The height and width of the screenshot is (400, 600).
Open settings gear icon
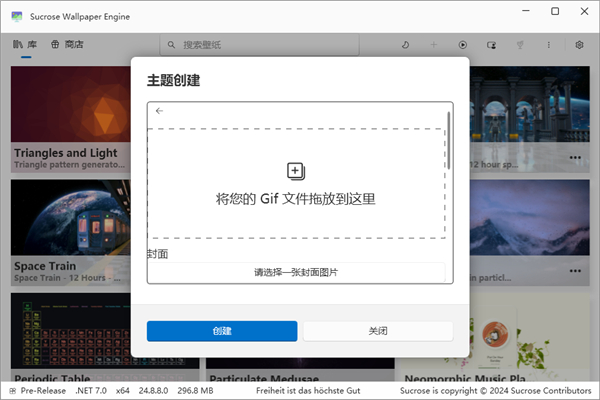(579, 45)
